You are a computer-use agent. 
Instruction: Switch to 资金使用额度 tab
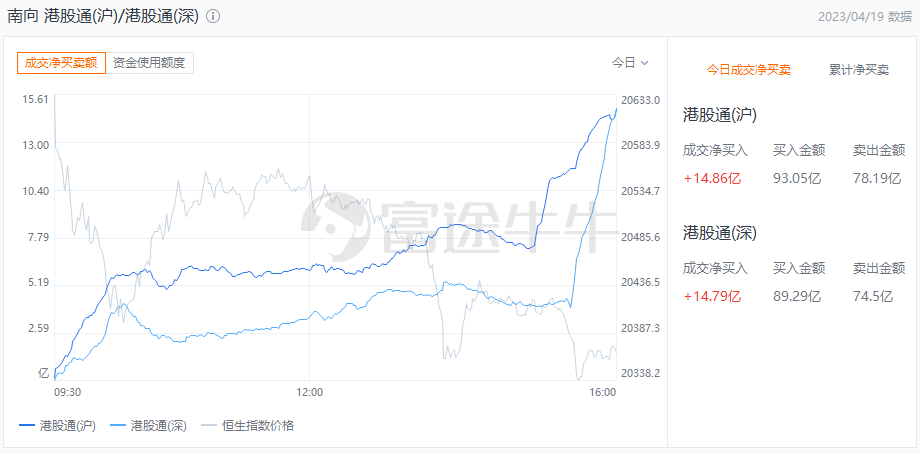click(149, 63)
